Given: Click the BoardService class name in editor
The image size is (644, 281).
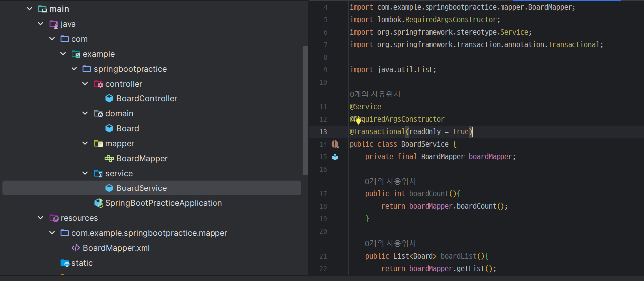Looking at the screenshot, I should pos(425,144).
